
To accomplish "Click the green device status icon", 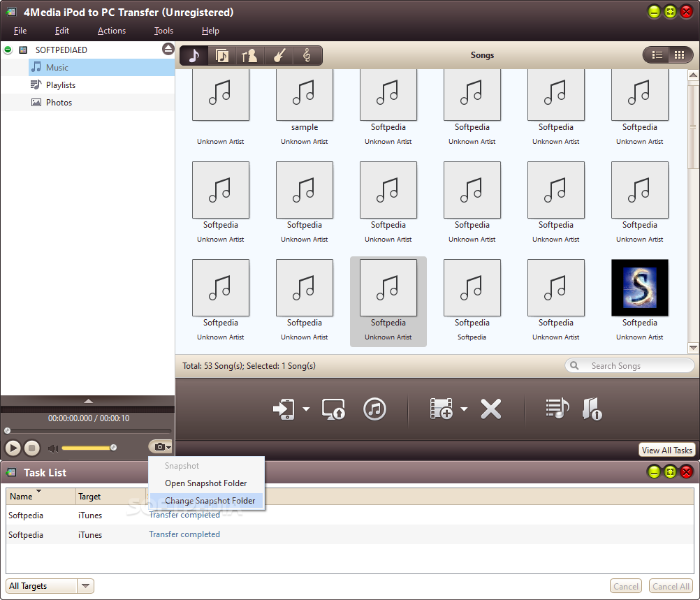I will (8, 50).
